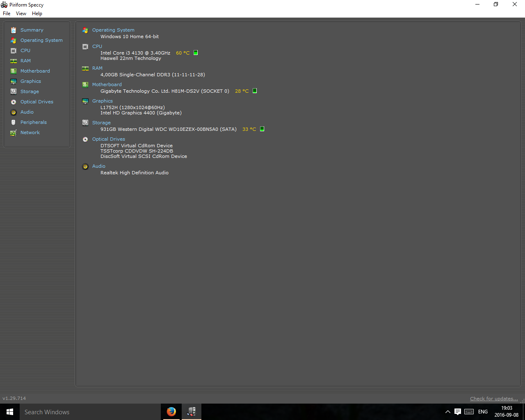
Task: Click the Graphics icon in summary panel
Action: 85,101
